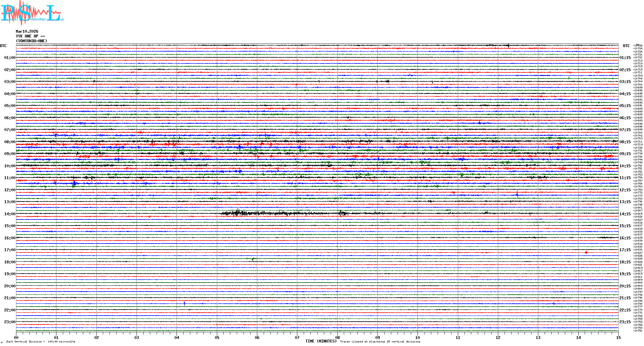Click the Mar10,2026 date label

pyautogui.click(x=27, y=31)
